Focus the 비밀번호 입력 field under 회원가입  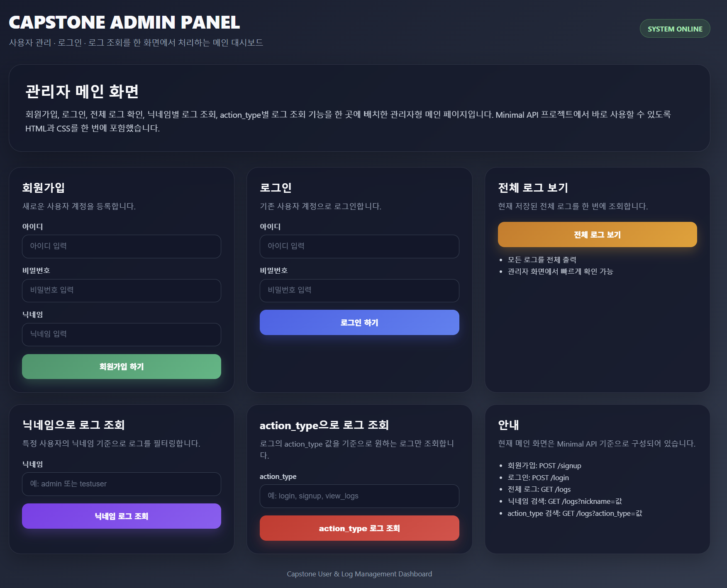tap(121, 291)
